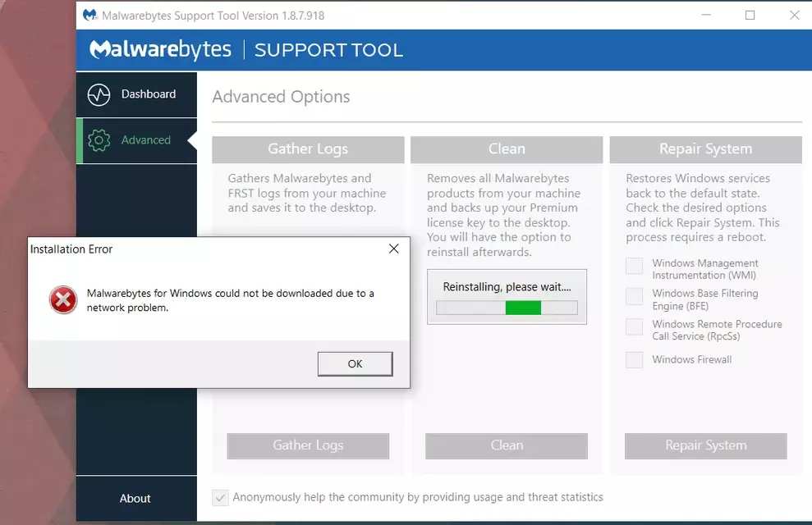The width and height of the screenshot is (812, 525).
Task: Click the red error icon in dialog
Action: [63, 300]
